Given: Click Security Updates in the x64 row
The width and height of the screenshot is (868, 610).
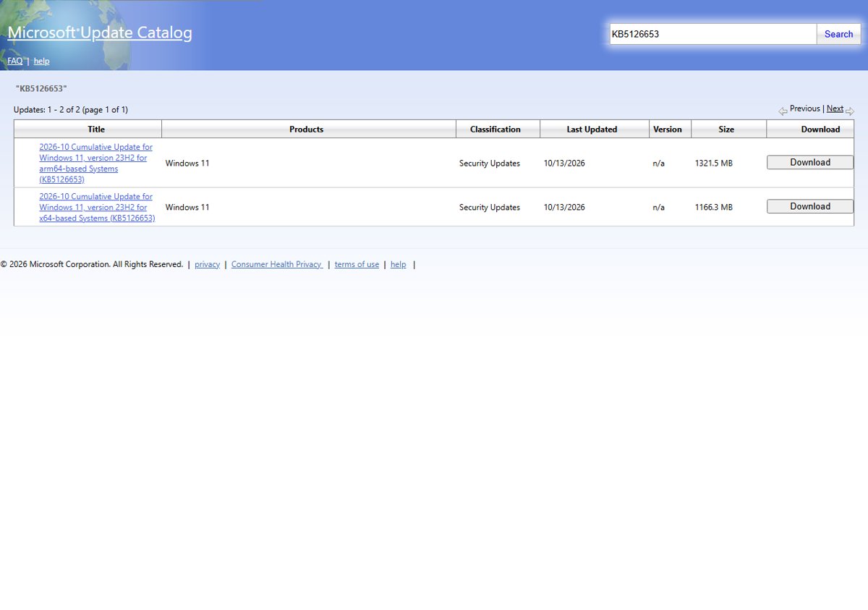Looking at the screenshot, I should (490, 208).
